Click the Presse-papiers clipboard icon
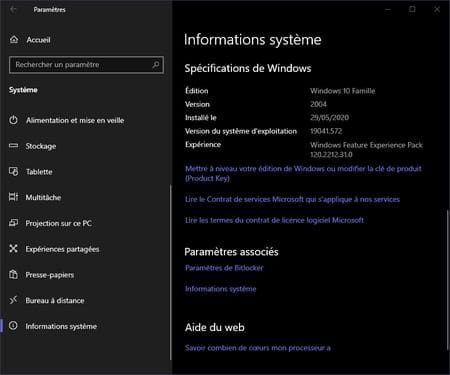Image resolution: width=450 pixels, height=375 pixels. tap(13, 274)
